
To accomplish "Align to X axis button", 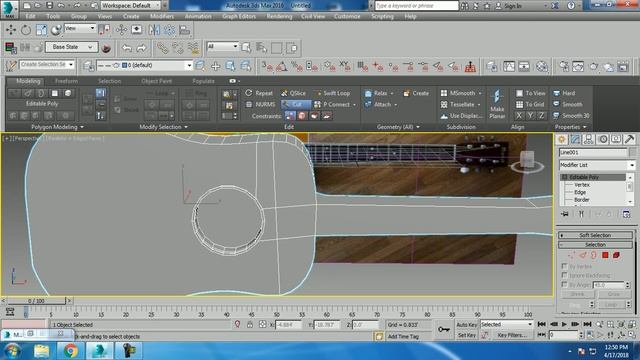I will 519,116.
